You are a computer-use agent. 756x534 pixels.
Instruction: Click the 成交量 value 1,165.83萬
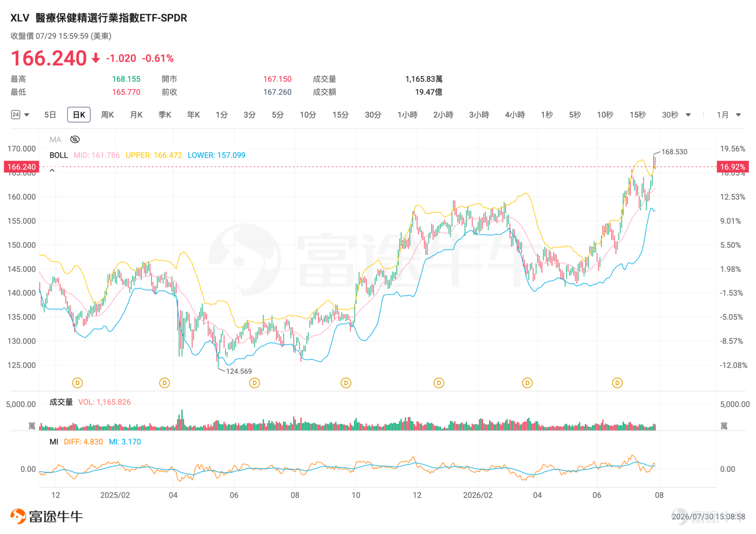[424, 79]
